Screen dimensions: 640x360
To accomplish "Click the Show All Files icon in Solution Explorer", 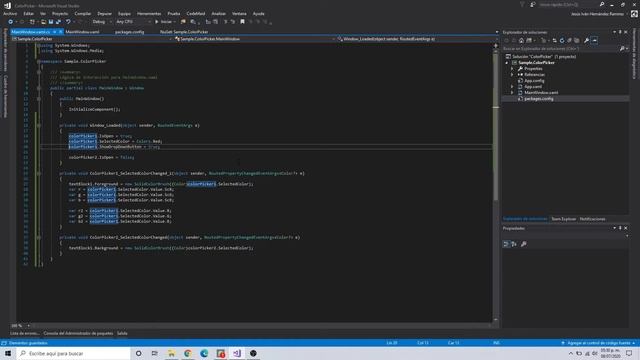I will [577, 40].
